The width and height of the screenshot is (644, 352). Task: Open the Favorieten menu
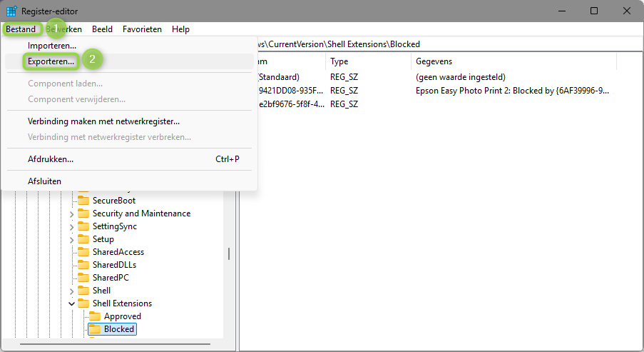[142, 29]
